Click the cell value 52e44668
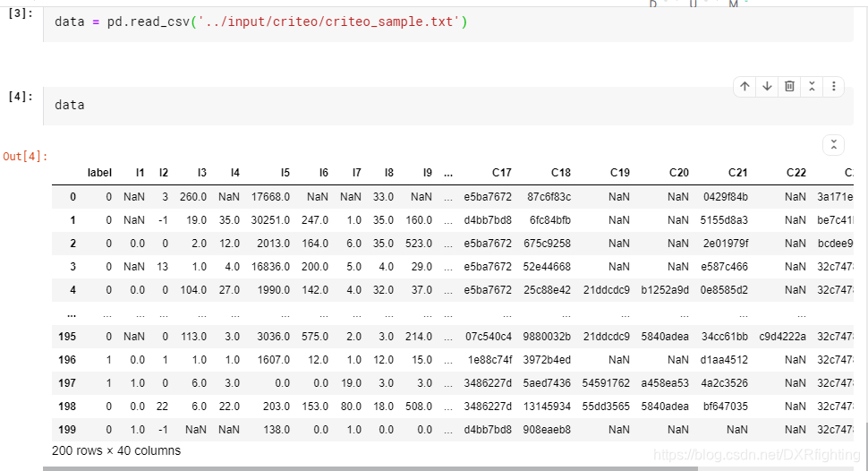Screen dimensions: 868x471 (x=547, y=267)
